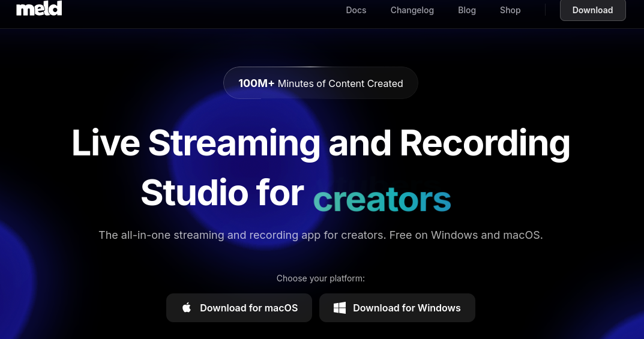The image size is (644, 339).
Task: Go to the Changelog
Action: click(412, 10)
